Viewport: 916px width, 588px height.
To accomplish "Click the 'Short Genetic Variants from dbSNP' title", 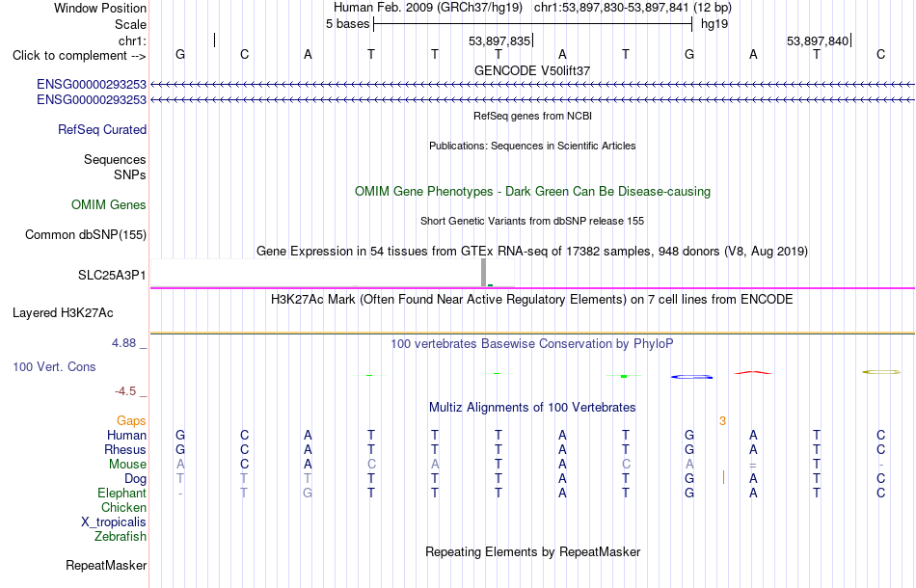I will (532, 222).
